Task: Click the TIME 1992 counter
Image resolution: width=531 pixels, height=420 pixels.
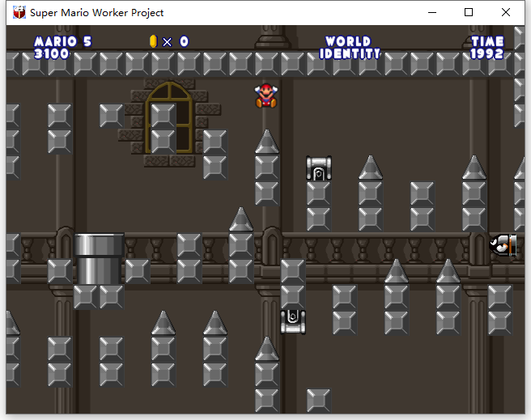Action: [x=487, y=48]
